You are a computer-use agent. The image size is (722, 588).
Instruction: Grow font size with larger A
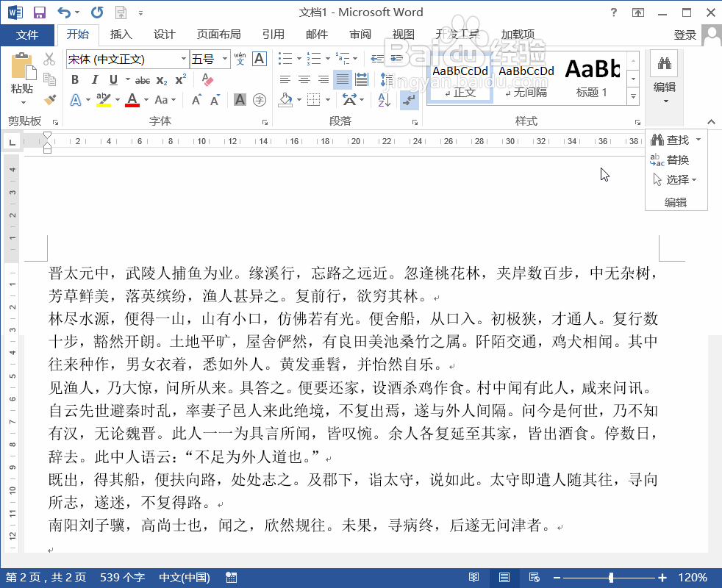click(196, 100)
